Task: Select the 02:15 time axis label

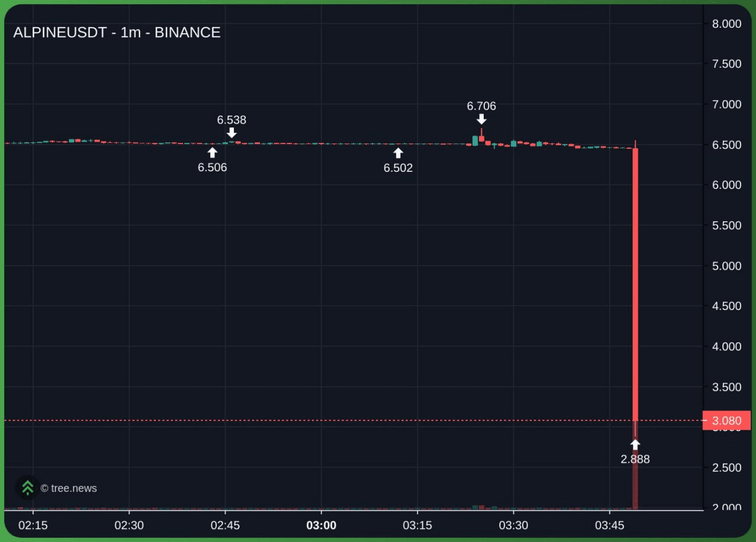Action: [33, 525]
